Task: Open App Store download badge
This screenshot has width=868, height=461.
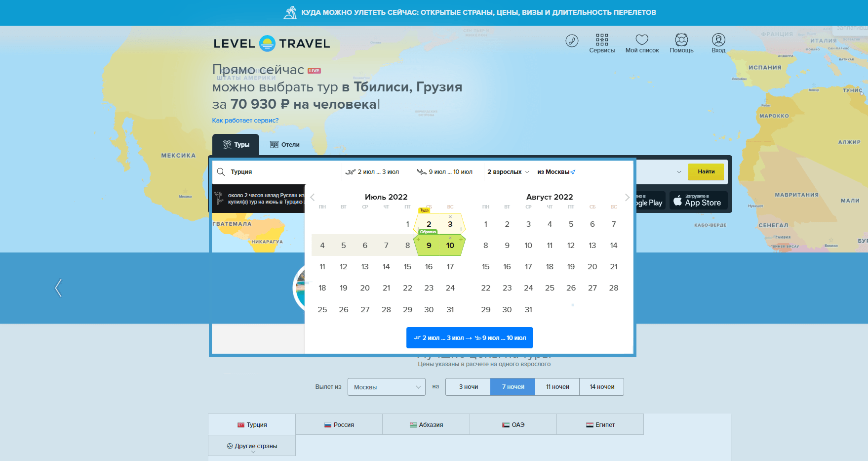Action: pos(698,200)
